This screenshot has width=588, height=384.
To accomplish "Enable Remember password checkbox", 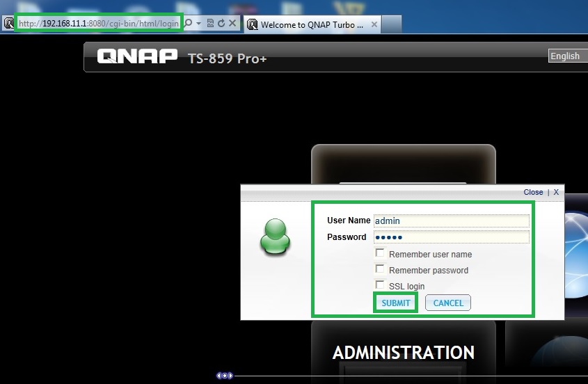I will [x=380, y=269].
